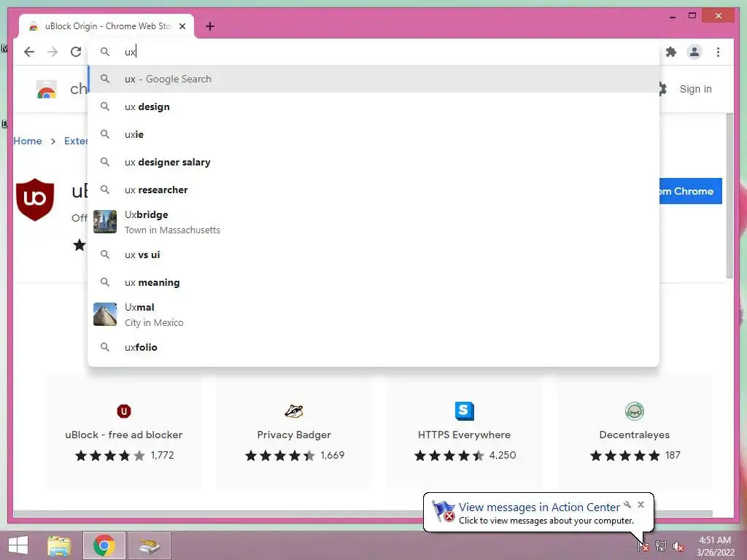The width and height of the screenshot is (747, 560).
Task: Select the 'ux design' suggestion
Action: click(x=373, y=106)
